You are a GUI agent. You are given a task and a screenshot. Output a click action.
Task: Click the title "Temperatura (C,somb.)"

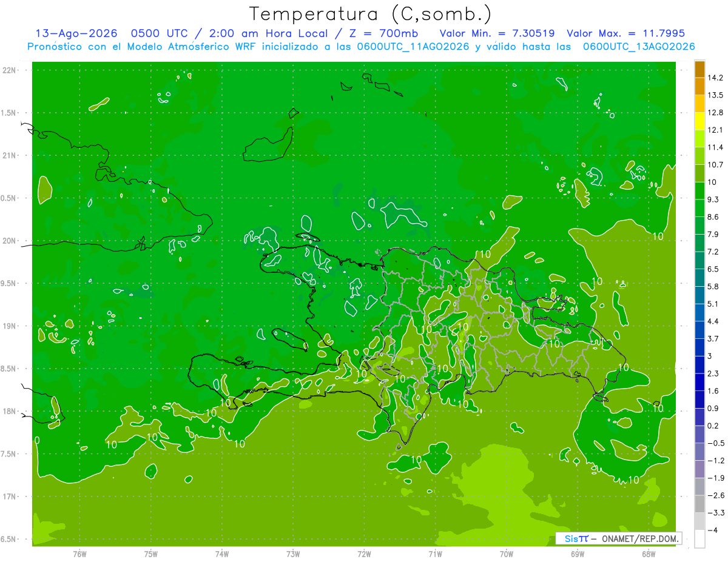tap(370, 13)
